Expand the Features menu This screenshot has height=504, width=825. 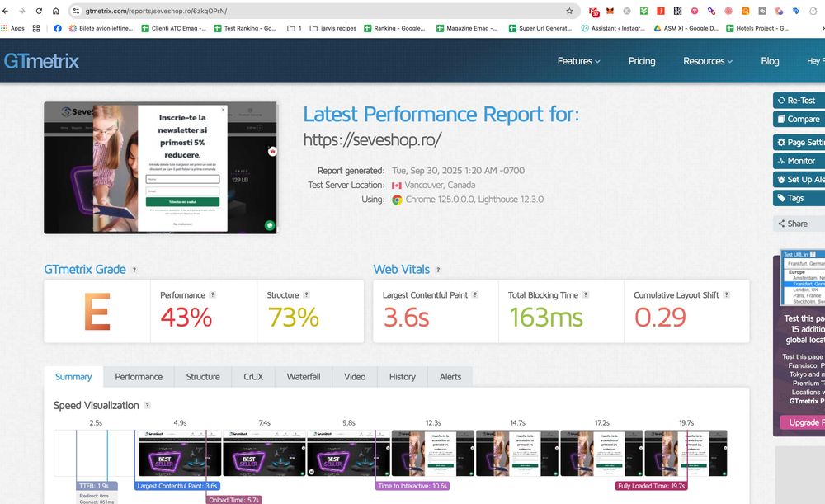point(579,61)
